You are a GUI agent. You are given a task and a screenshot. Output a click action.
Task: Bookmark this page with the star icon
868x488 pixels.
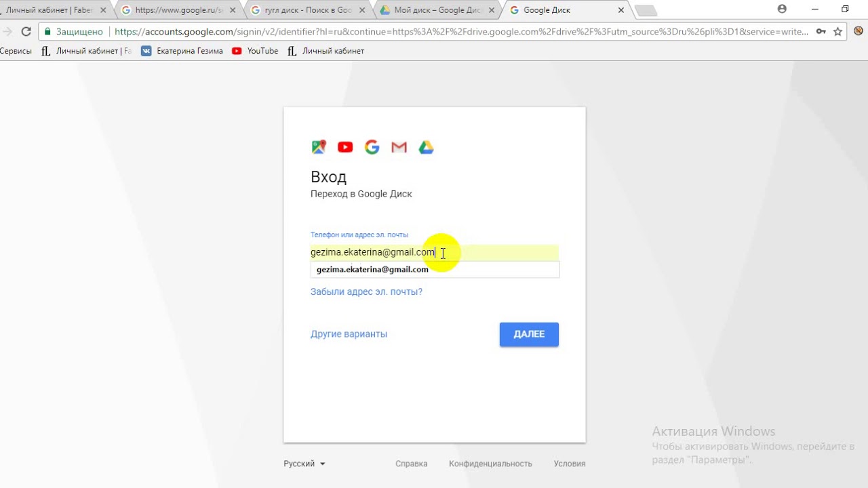838,31
